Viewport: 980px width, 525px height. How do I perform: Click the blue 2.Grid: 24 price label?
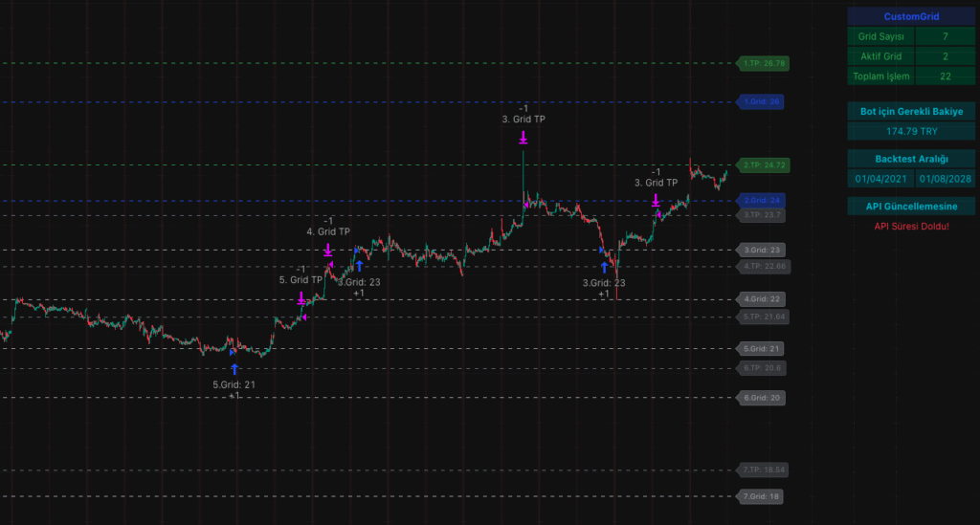click(x=762, y=201)
